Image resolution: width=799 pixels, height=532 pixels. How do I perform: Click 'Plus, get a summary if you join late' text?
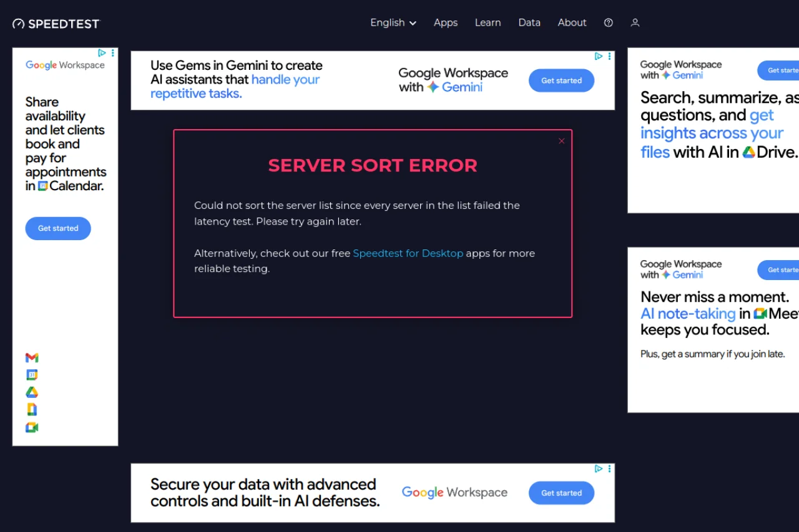click(712, 354)
